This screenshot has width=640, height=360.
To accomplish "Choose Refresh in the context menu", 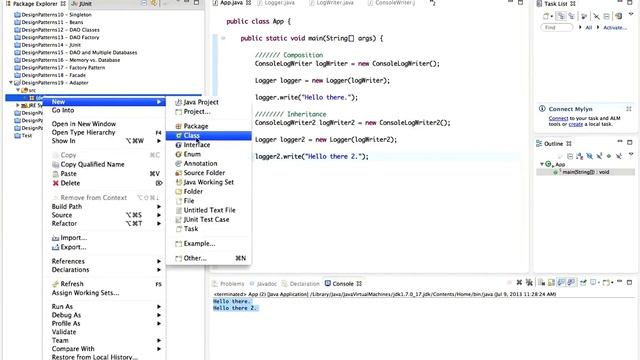I will pos(104,284).
